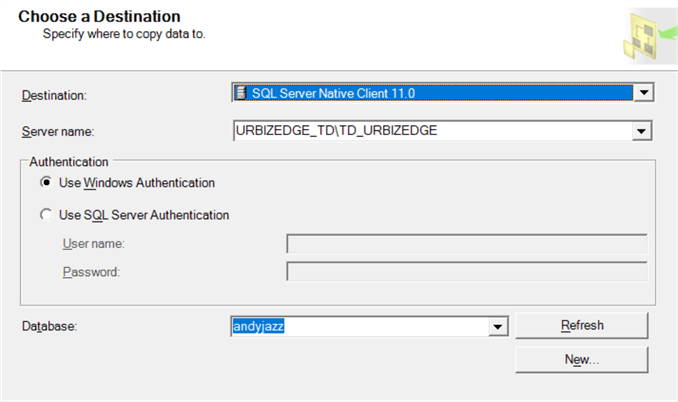This screenshot has height=402, width=678.
Task: Open the Database dropdown arrow
Action: (498, 326)
